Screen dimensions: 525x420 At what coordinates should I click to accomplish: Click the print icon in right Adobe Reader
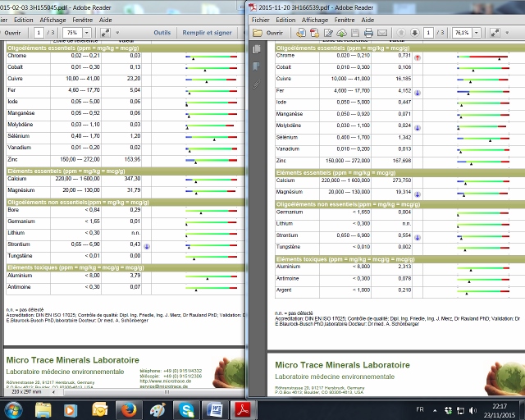pos(368,33)
